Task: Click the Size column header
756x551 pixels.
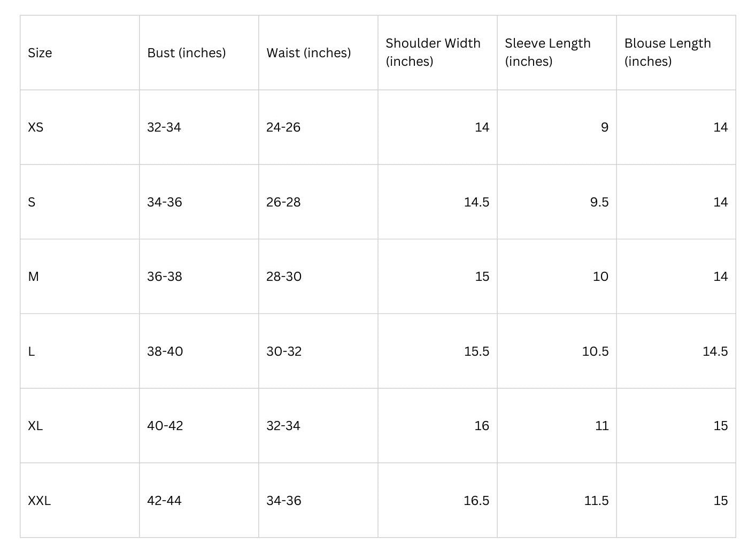Action: [x=40, y=53]
